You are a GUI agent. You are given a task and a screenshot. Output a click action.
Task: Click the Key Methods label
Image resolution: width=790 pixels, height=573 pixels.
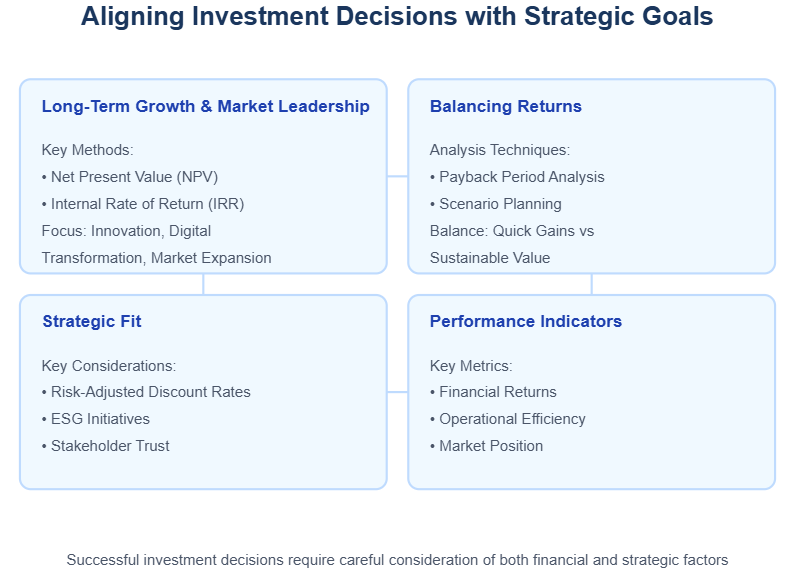(x=87, y=150)
